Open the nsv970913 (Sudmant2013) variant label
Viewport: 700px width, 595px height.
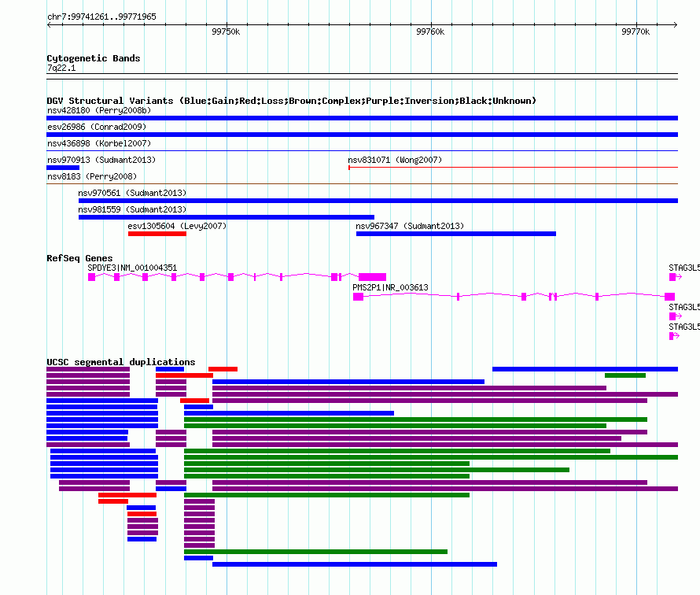(x=101, y=160)
